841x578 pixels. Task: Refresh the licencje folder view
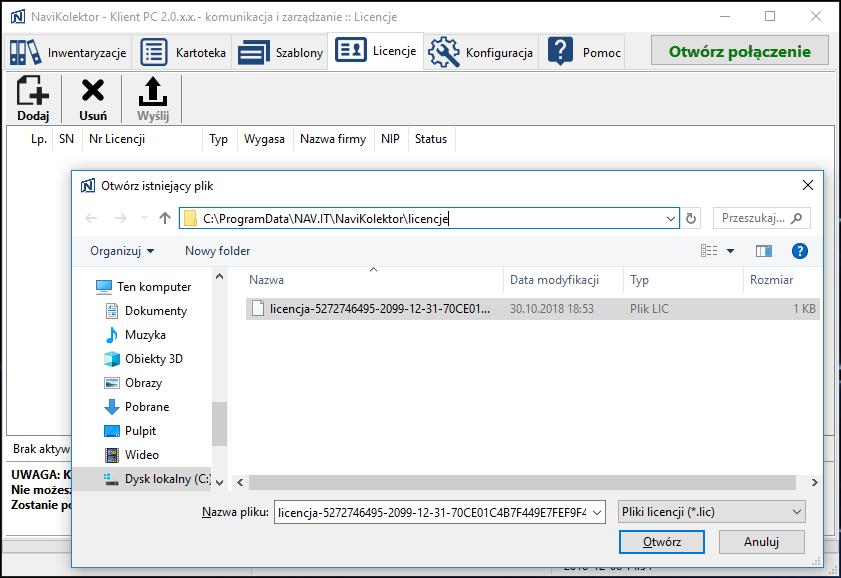pos(691,218)
